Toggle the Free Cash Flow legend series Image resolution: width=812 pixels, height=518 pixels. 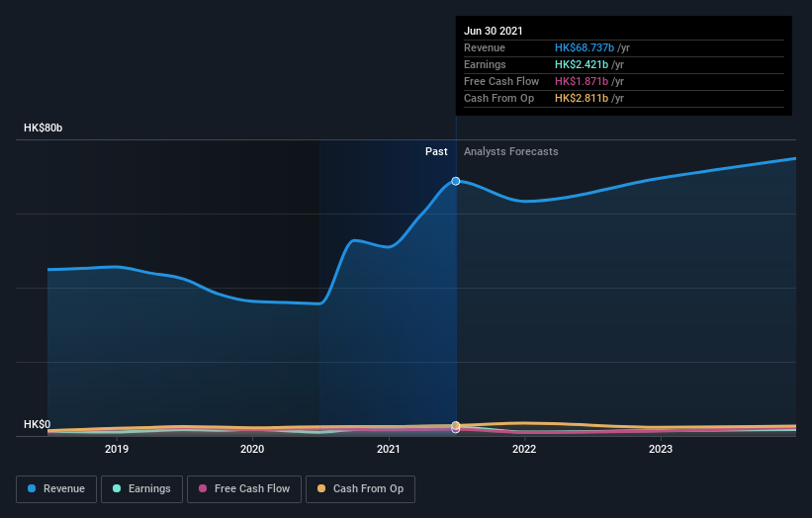(244, 489)
